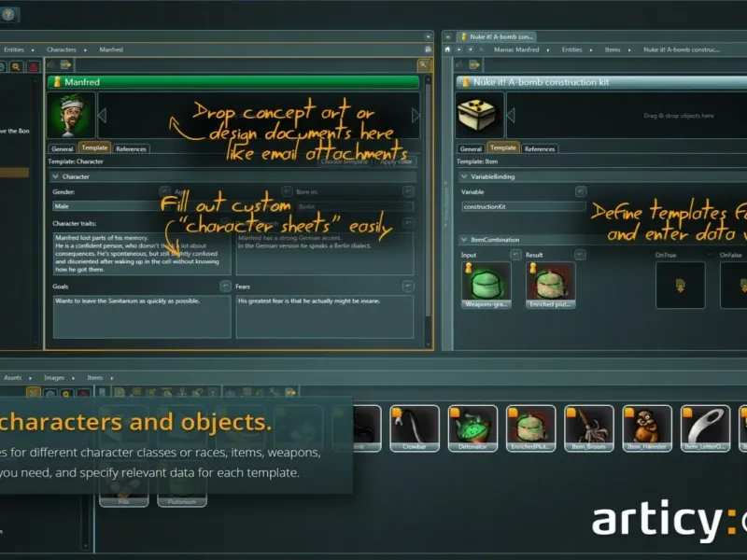Click the Apply color button
The width and height of the screenshot is (747, 560).
(x=396, y=161)
